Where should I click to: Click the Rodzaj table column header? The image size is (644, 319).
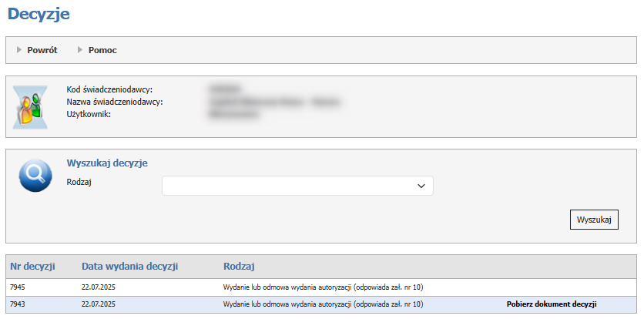(x=239, y=267)
